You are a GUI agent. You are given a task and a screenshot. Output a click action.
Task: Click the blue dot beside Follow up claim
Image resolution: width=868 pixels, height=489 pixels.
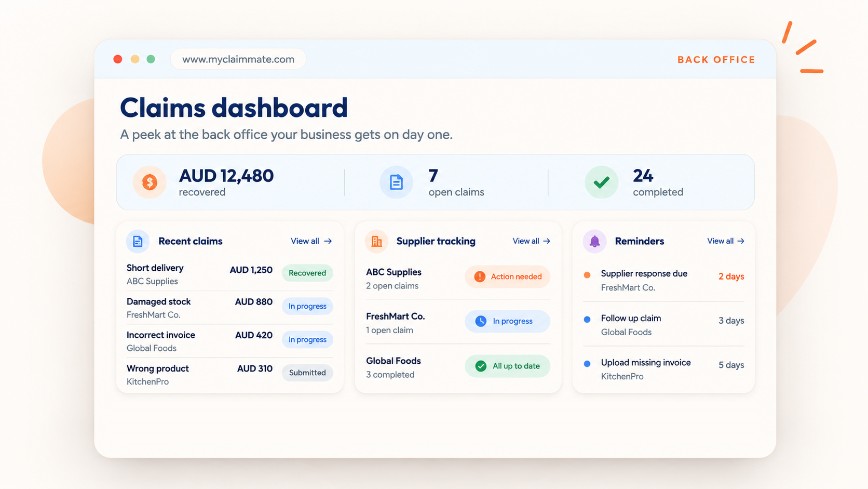click(587, 320)
